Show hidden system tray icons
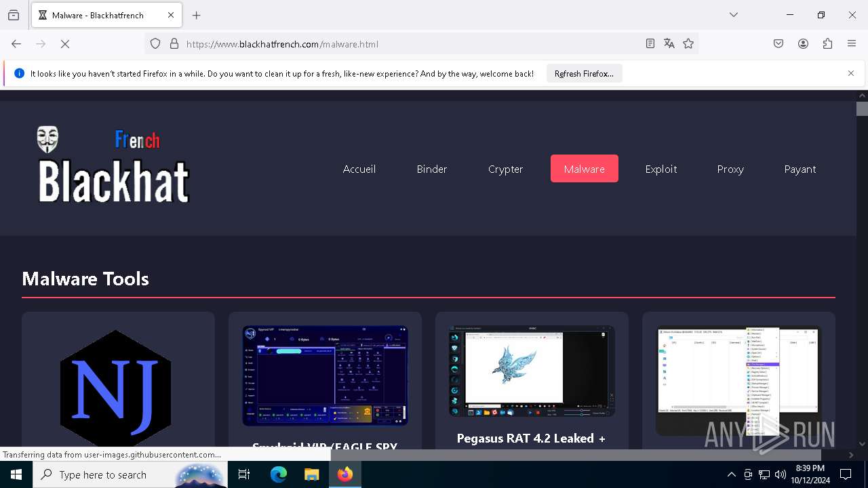The width and height of the screenshot is (868, 488). pyautogui.click(x=731, y=474)
